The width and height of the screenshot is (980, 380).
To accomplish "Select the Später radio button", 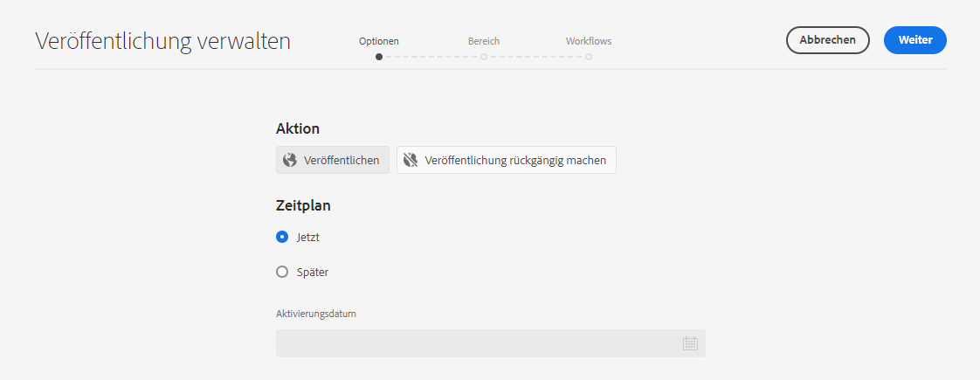I will pos(282,272).
